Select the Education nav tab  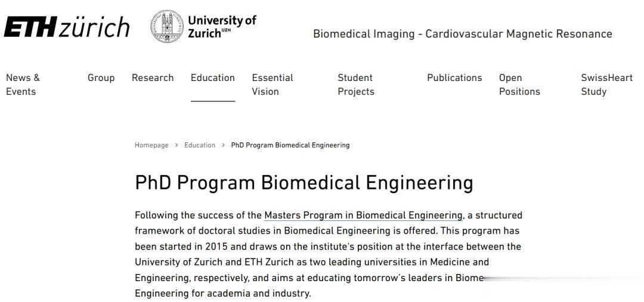213,78
